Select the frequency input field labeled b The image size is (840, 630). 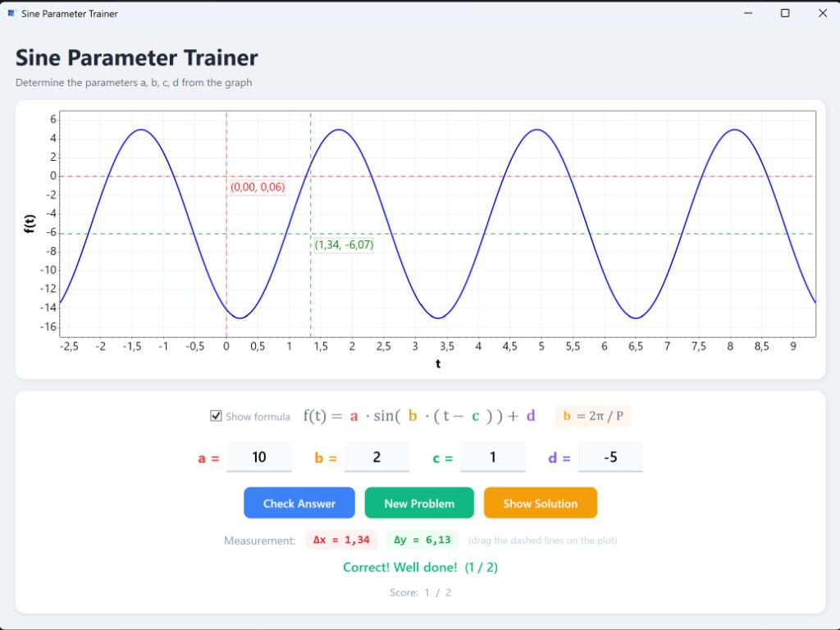tap(377, 457)
